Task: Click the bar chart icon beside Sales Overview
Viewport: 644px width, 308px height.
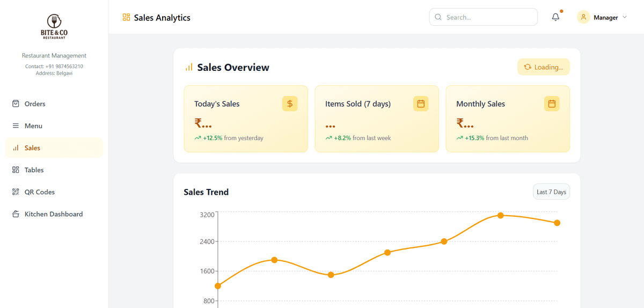Action: tap(189, 68)
